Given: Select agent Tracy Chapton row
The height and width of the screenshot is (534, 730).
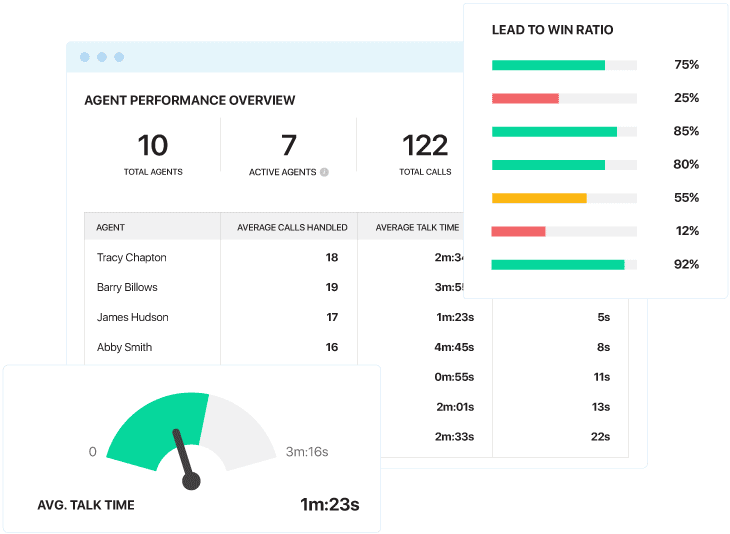Looking at the screenshot, I should click(132, 257).
